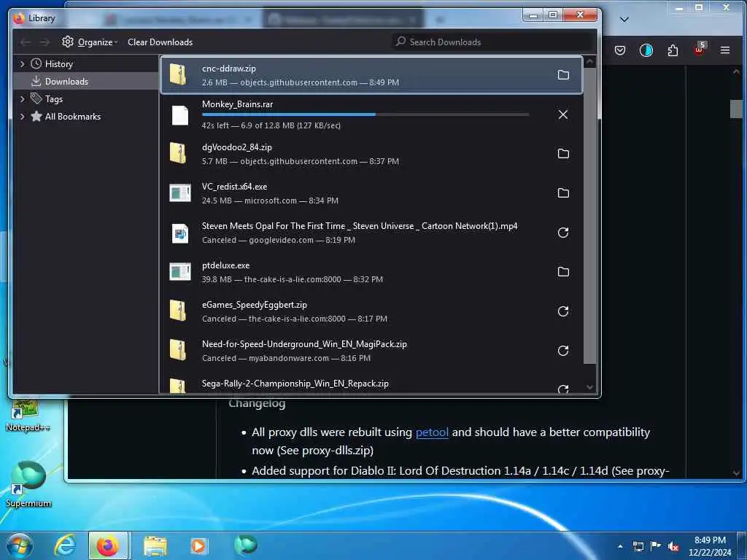Click the Clear Downloads button
This screenshot has width=747, height=560.
(160, 42)
